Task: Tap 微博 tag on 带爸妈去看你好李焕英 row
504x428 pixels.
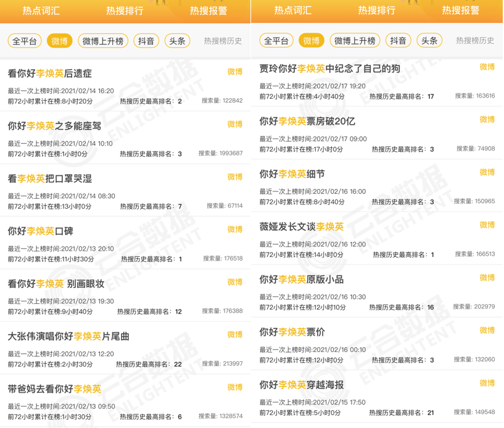Action: (235, 387)
